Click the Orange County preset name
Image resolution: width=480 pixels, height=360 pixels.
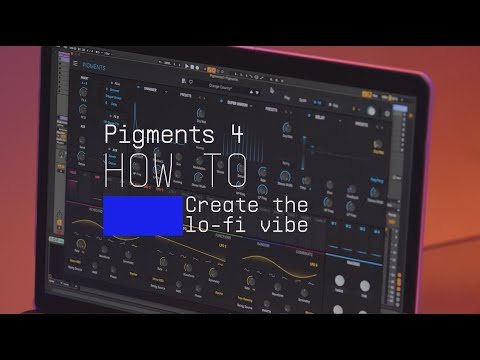click(x=220, y=87)
